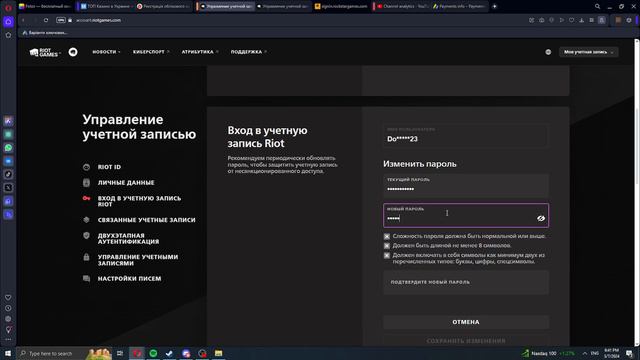The width and height of the screenshot is (640, 360).
Task: Click the ОТМЕНА button
Action: [x=466, y=322]
